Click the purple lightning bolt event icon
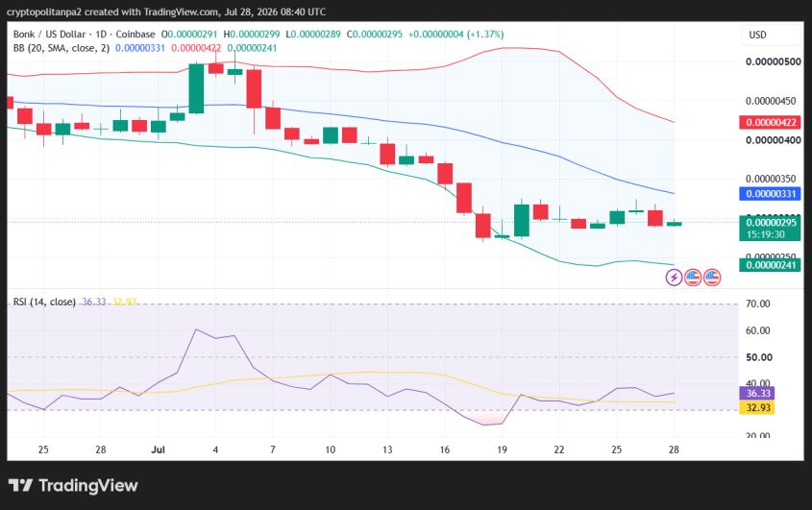This screenshot has height=510, width=812. (674, 278)
